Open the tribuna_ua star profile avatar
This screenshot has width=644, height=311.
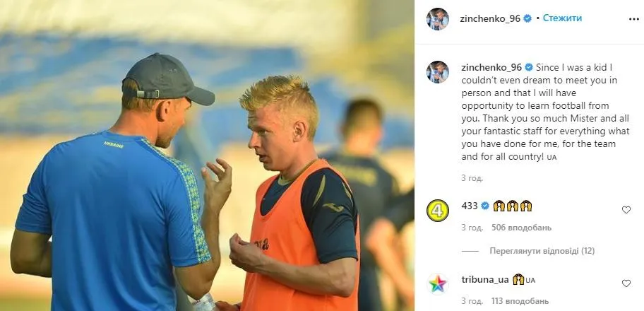[437, 284]
